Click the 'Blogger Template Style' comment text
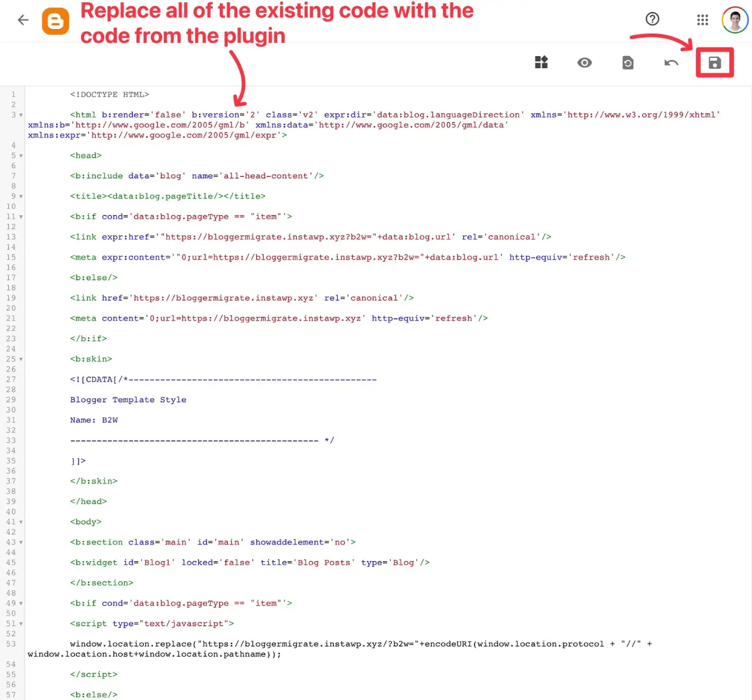Screen dimensions: 752x700 click(x=128, y=400)
